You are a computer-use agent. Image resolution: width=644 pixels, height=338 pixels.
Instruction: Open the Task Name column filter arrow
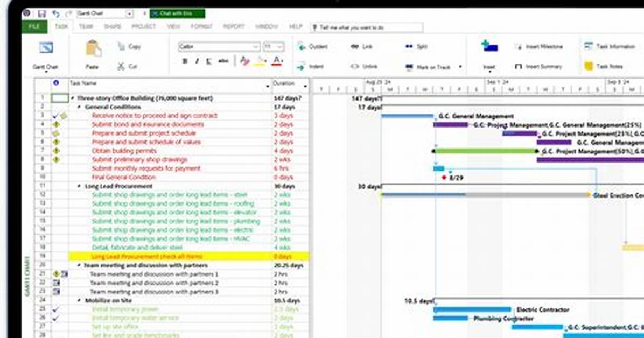268,86
